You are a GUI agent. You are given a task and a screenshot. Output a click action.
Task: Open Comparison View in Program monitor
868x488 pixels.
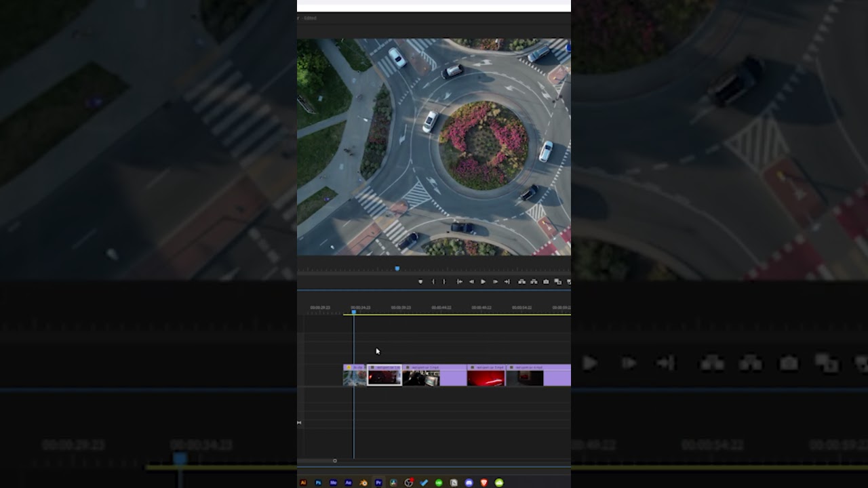click(x=558, y=281)
